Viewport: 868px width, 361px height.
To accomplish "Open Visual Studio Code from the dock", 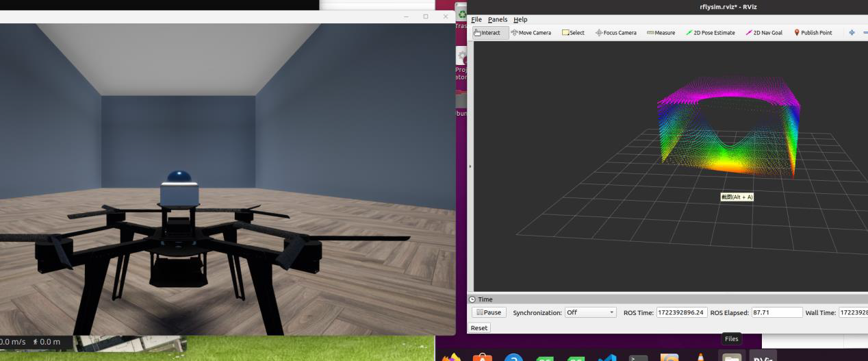I will point(607,357).
